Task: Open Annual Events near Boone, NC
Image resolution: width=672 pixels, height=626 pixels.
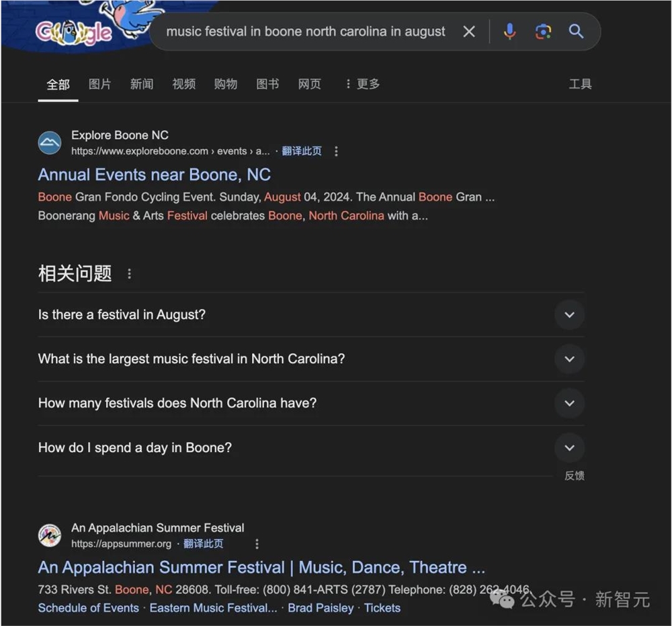Action: [155, 175]
